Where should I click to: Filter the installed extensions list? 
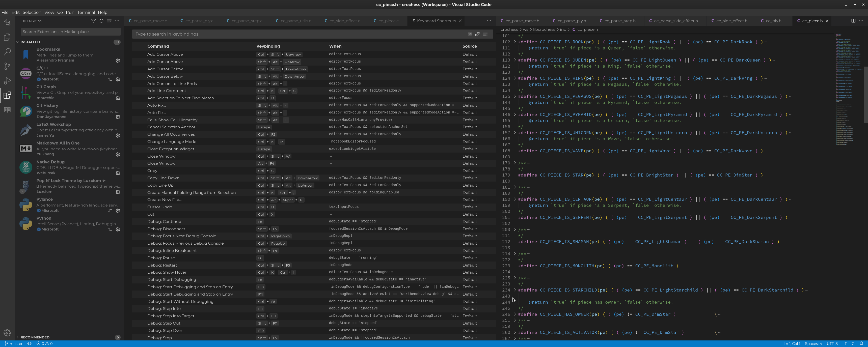93,21
